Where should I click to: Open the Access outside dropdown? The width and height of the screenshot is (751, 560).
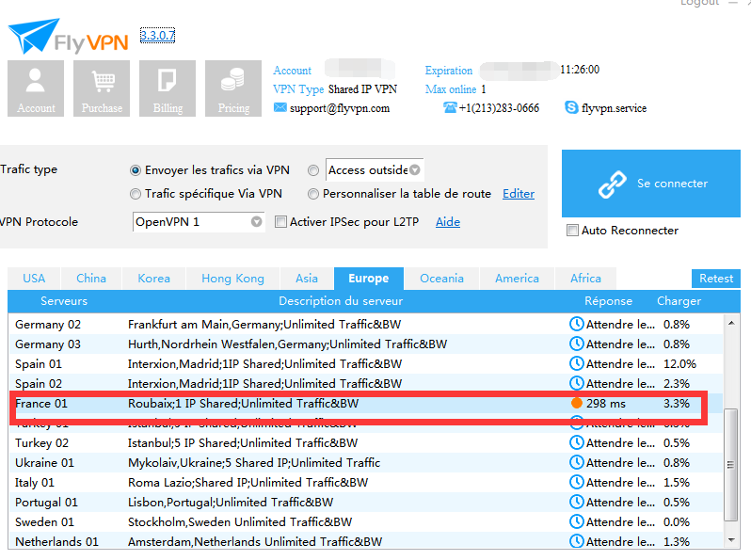click(375, 170)
